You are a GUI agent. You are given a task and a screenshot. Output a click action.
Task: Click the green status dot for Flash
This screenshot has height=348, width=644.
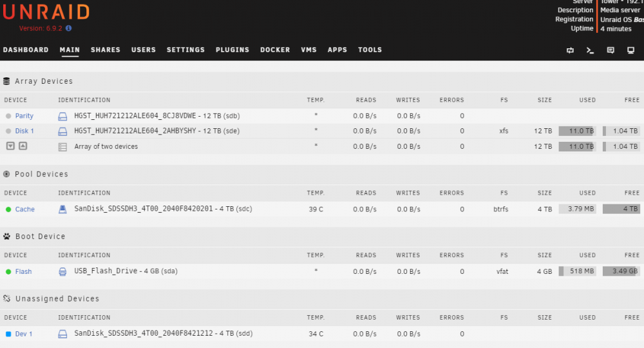(8, 271)
